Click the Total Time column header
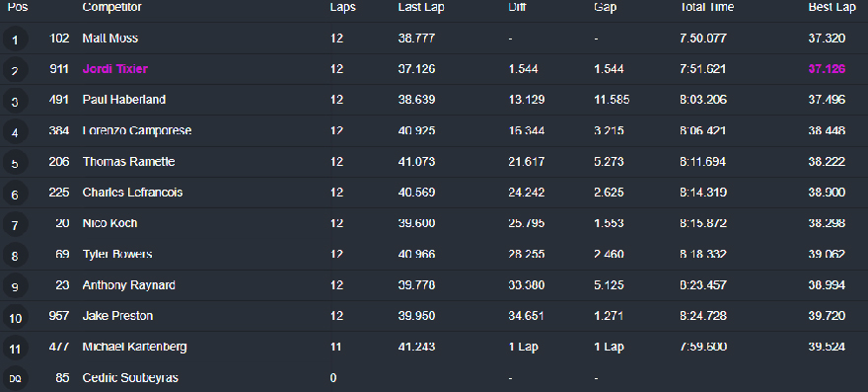 (707, 7)
